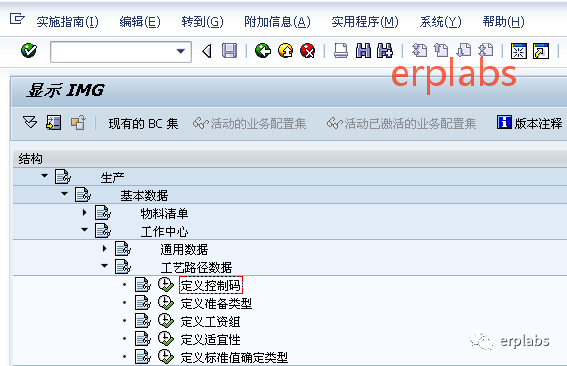Execute the 定义工资组 activity clock icon
The height and width of the screenshot is (366, 567).
point(166,321)
